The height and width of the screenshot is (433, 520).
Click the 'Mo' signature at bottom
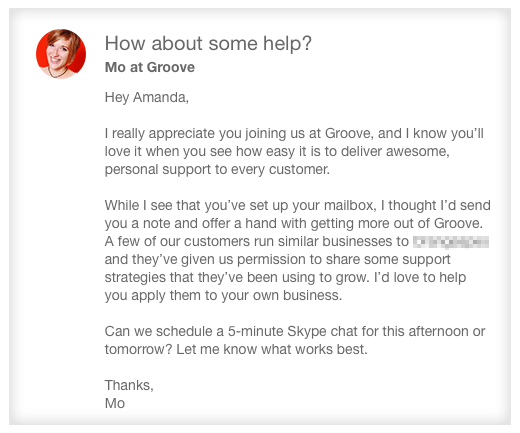click(x=115, y=403)
